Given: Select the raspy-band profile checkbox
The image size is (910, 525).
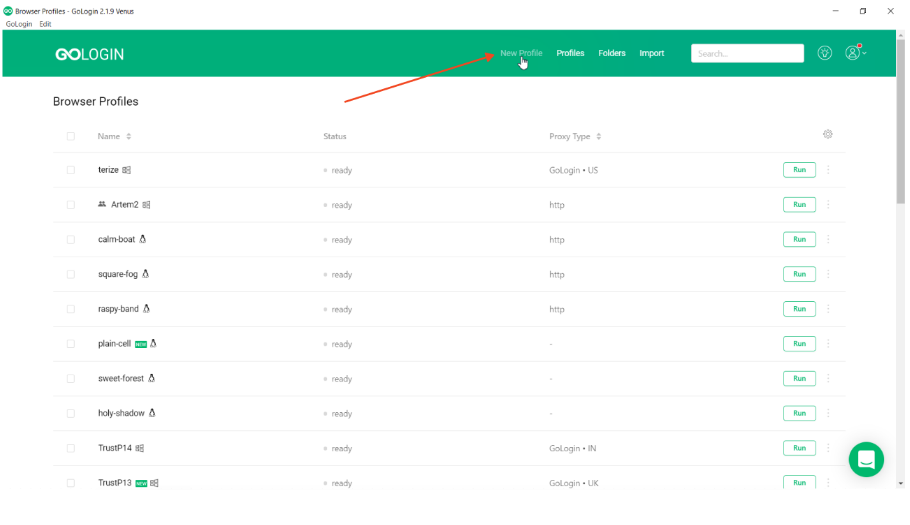Looking at the screenshot, I should (x=71, y=309).
